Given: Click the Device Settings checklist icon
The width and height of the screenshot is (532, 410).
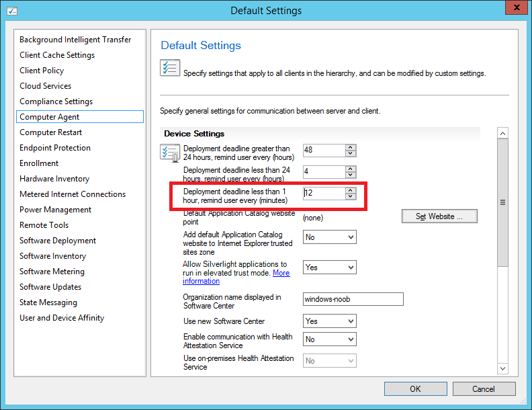Looking at the screenshot, I should coord(170,153).
